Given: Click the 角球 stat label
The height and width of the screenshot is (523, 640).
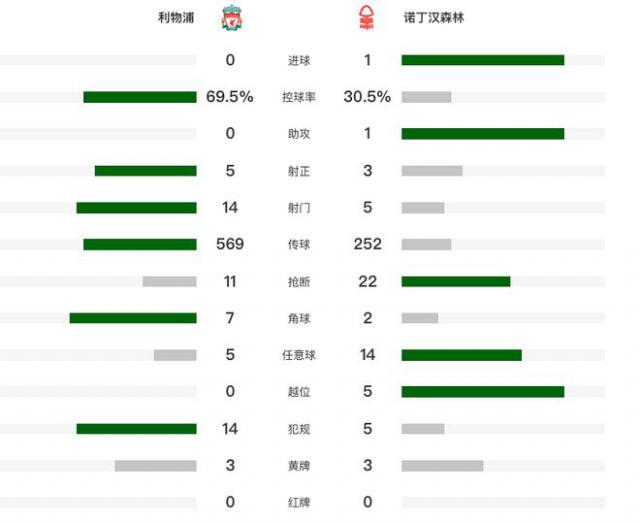Looking at the screenshot, I should click(x=298, y=318).
